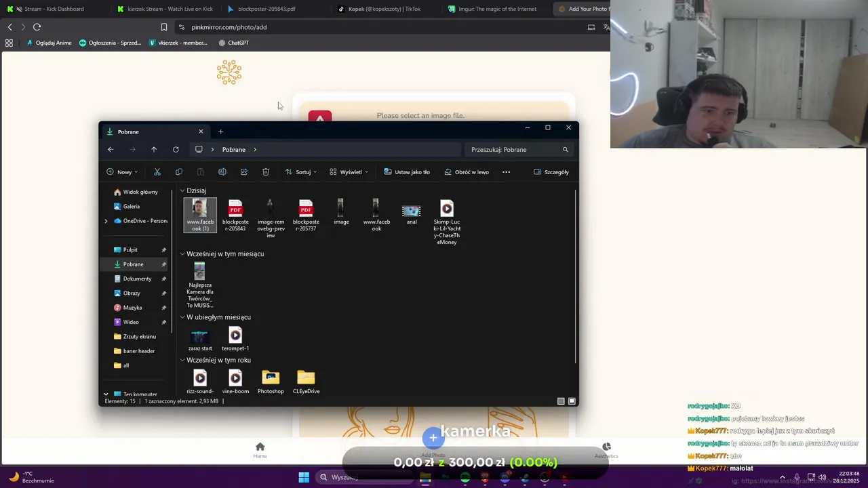Collapse the Wcześniej w tym roku group
Screen dimensions: 868x488
tap(182, 361)
